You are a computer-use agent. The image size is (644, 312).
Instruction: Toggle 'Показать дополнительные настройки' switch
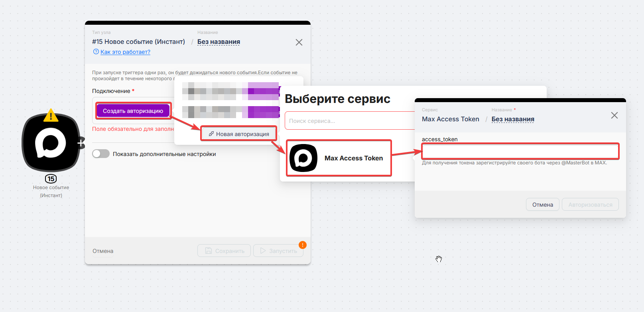click(x=101, y=154)
